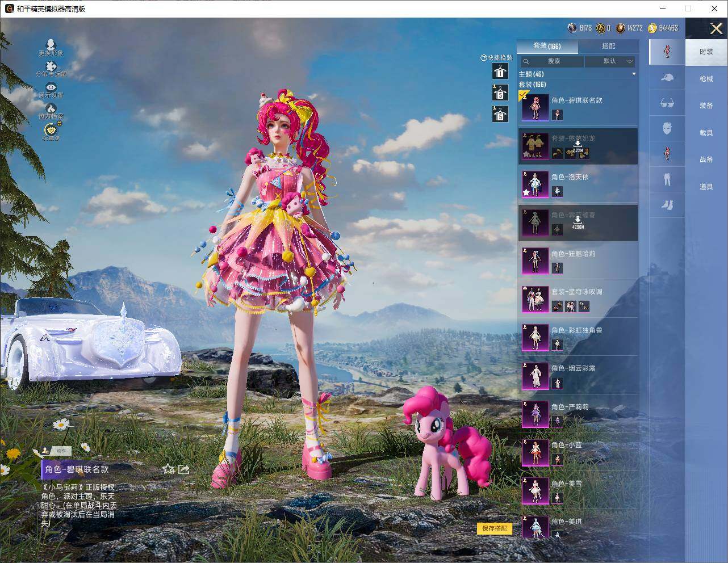Click third item icon under 套装-星穹咏叹调

[x=583, y=306]
